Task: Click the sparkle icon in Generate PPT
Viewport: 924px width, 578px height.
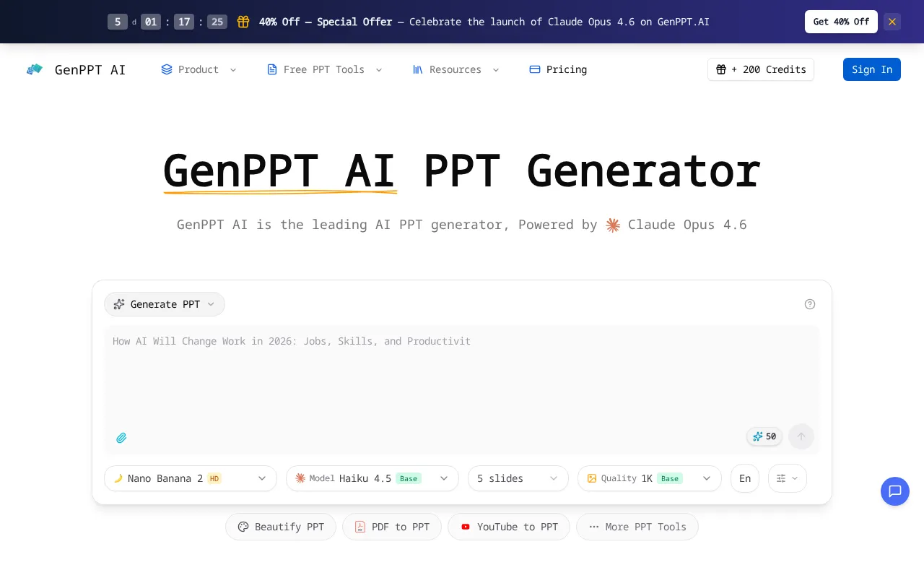Action: click(x=119, y=304)
